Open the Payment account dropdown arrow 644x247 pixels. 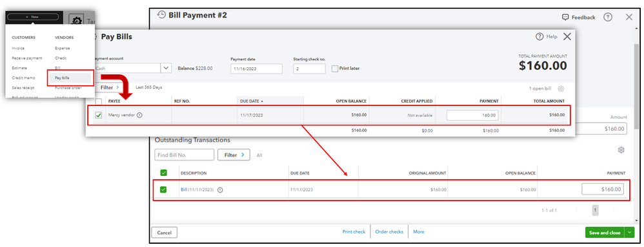[166, 69]
